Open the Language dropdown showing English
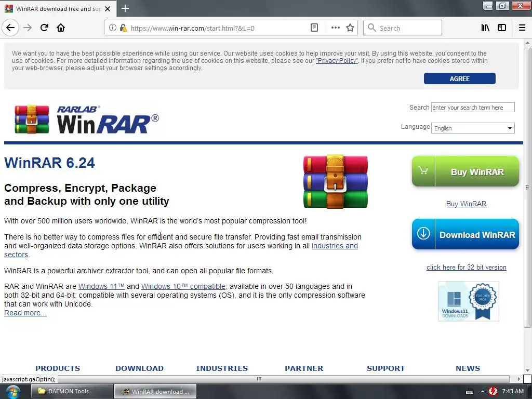 point(473,128)
